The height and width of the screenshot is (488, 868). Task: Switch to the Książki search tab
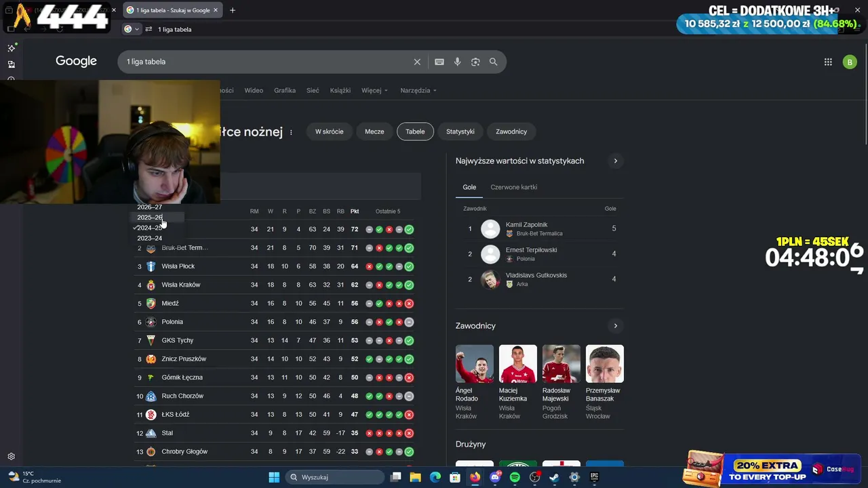(340, 90)
